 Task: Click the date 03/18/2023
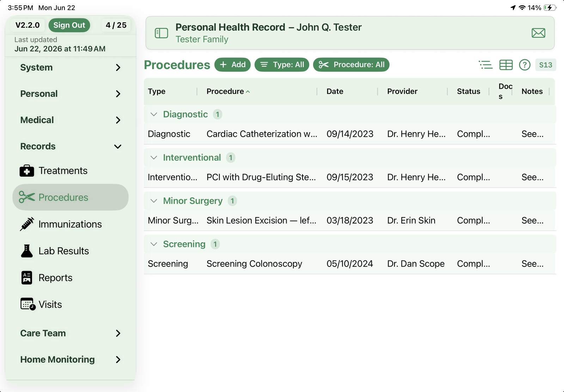(350, 221)
